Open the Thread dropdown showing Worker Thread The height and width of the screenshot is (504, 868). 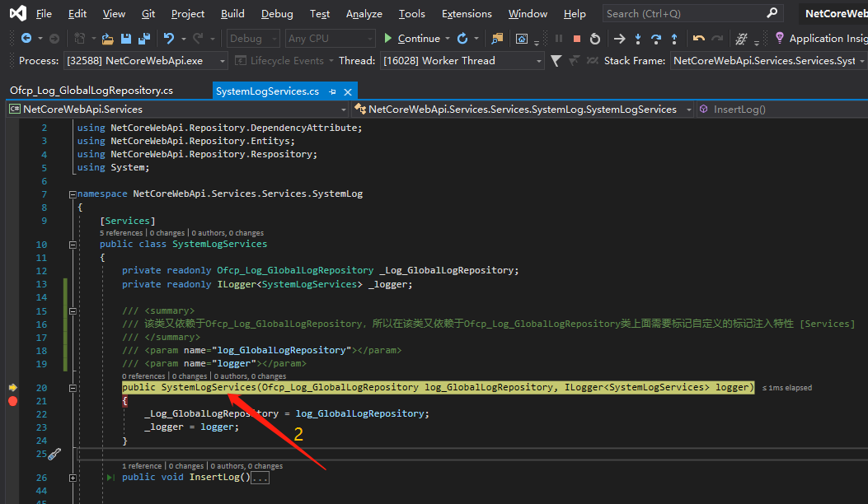point(539,61)
